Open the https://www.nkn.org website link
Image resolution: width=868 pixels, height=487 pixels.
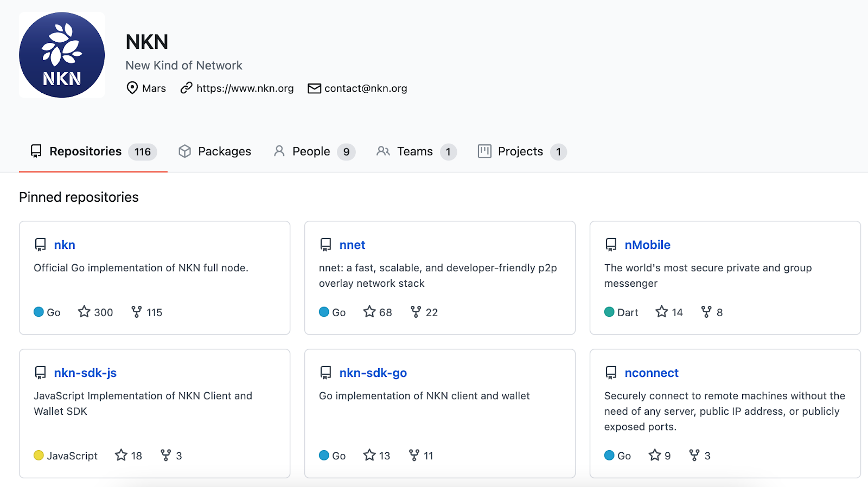245,88
